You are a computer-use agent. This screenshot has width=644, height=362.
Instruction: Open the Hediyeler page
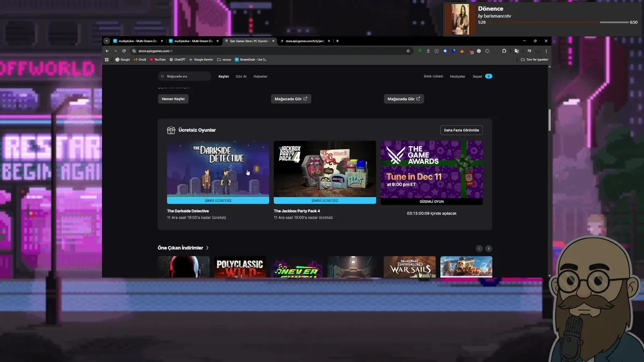(x=457, y=76)
